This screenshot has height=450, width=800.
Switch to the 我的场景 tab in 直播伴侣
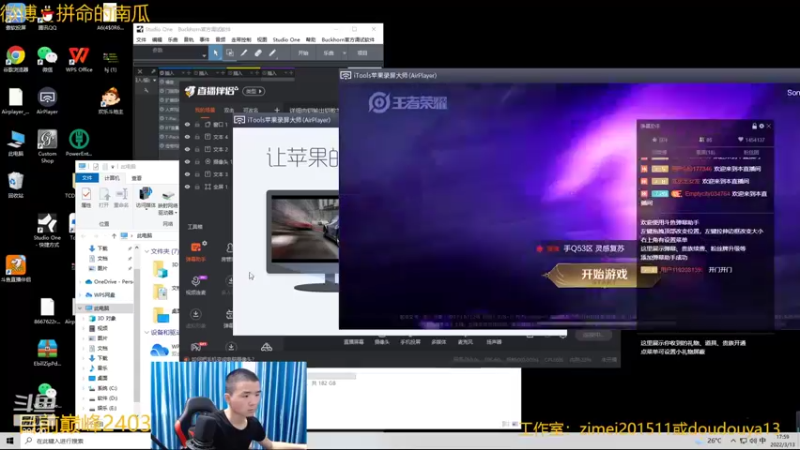pyautogui.click(x=205, y=110)
